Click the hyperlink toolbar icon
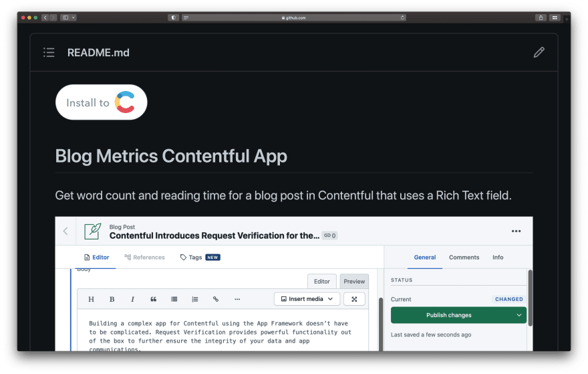588x374 pixels. [x=216, y=299]
